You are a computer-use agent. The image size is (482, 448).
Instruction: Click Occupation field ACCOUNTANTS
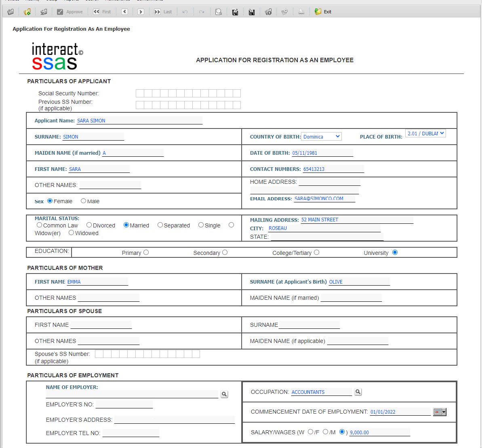pyautogui.click(x=321, y=392)
